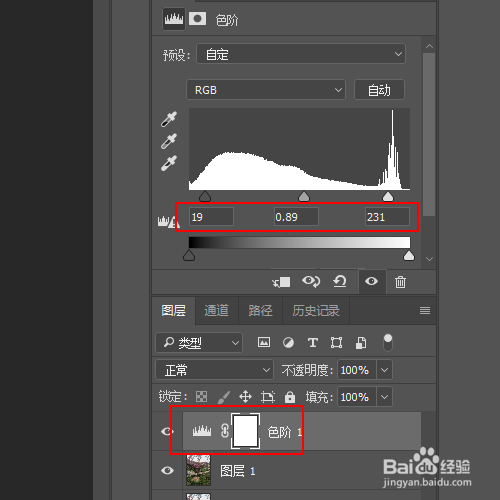Click the output black level slider
500x500 pixels.
click(x=189, y=255)
